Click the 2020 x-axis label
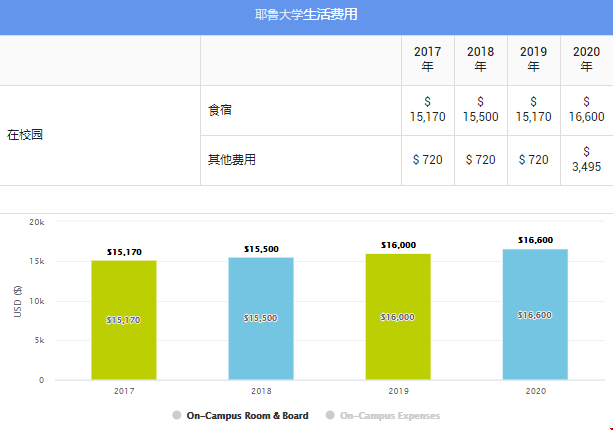Image resolution: width=613 pixels, height=430 pixels. pyautogui.click(x=536, y=391)
